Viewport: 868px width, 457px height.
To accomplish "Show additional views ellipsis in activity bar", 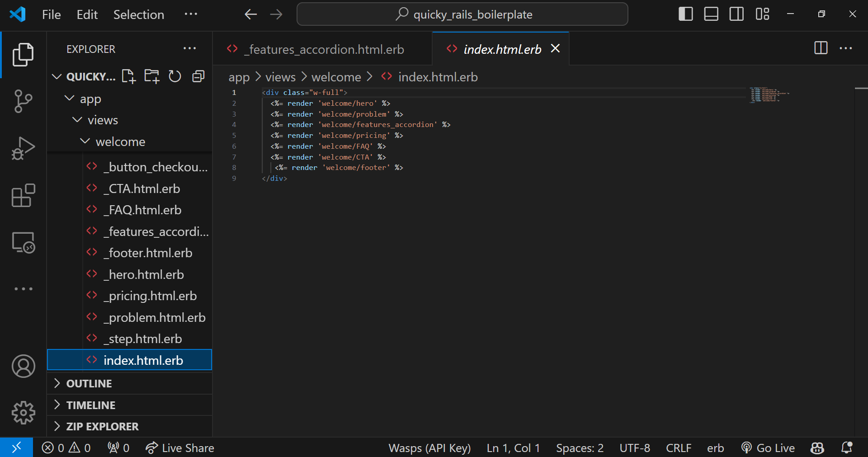I will [x=23, y=289].
